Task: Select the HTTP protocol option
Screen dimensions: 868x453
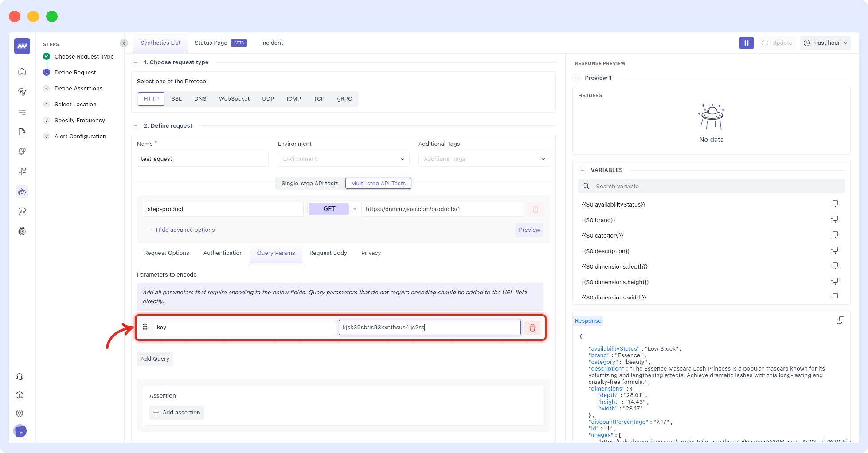Action: [x=151, y=99]
